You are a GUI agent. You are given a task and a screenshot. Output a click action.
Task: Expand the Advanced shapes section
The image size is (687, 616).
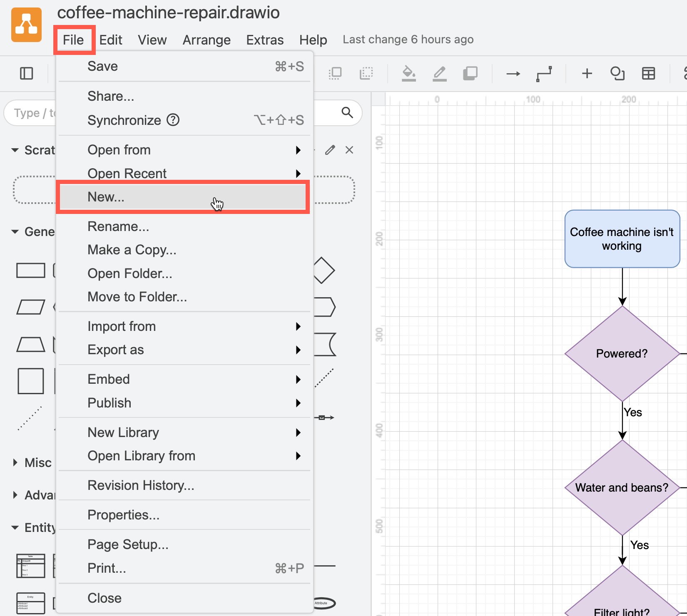(15, 495)
